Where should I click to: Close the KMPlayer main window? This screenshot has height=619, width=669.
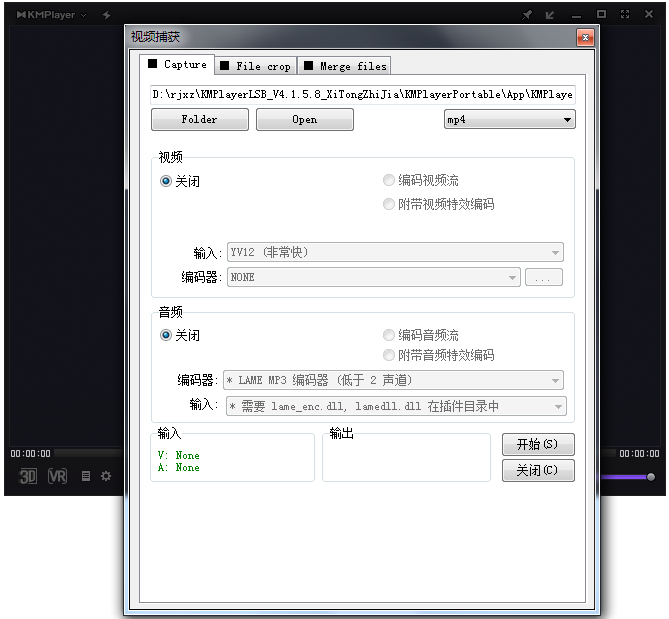pos(649,14)
